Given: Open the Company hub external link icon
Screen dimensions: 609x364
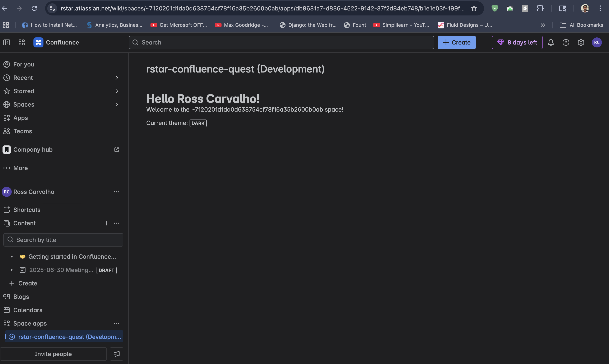Looking at the screenshot, I should coord(116,150).
